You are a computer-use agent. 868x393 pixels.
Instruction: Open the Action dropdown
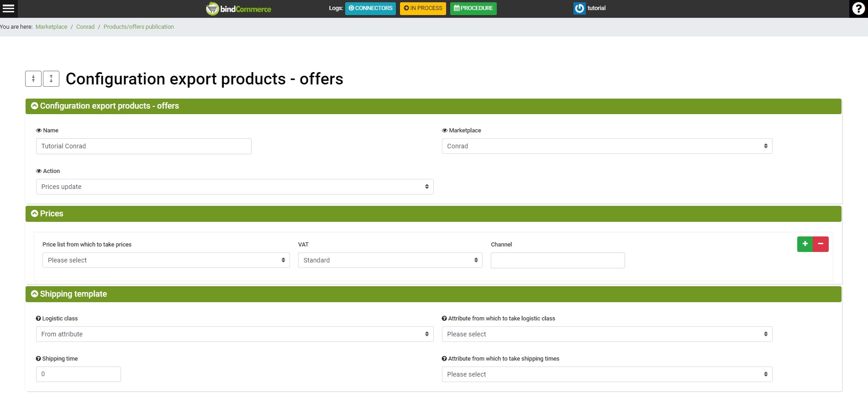tap(234, 187)
